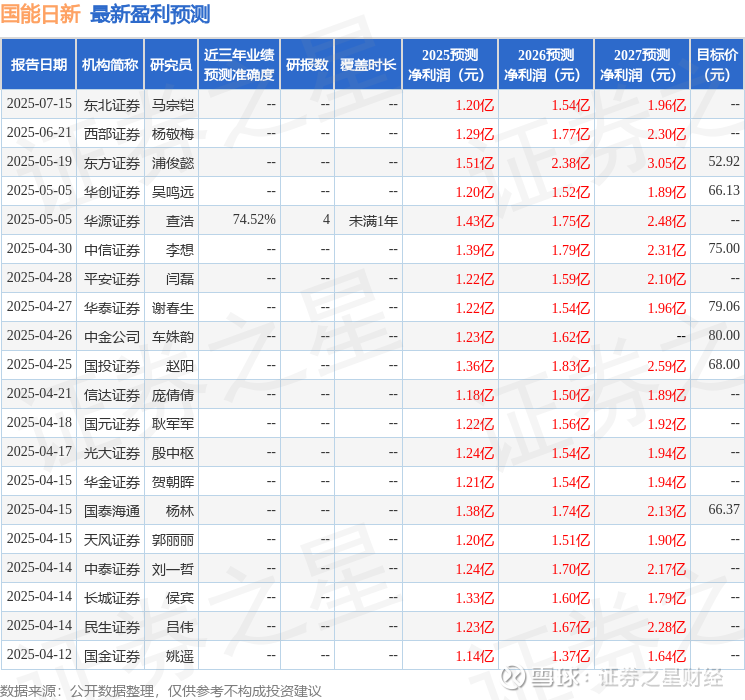Click the 数据来源 disclaimer footer text
The image size is (745, 700).
click(161, 691)
